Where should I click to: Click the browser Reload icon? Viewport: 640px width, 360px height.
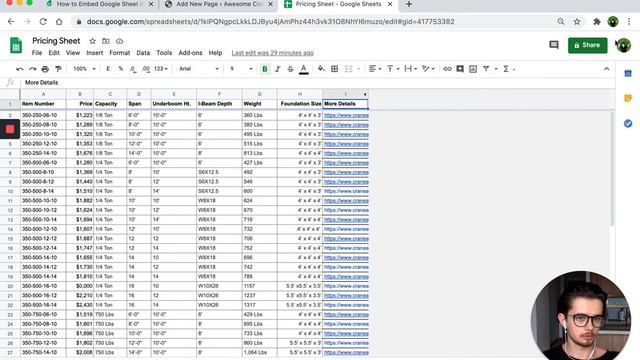pyautogui.click(x=43, y=22)
